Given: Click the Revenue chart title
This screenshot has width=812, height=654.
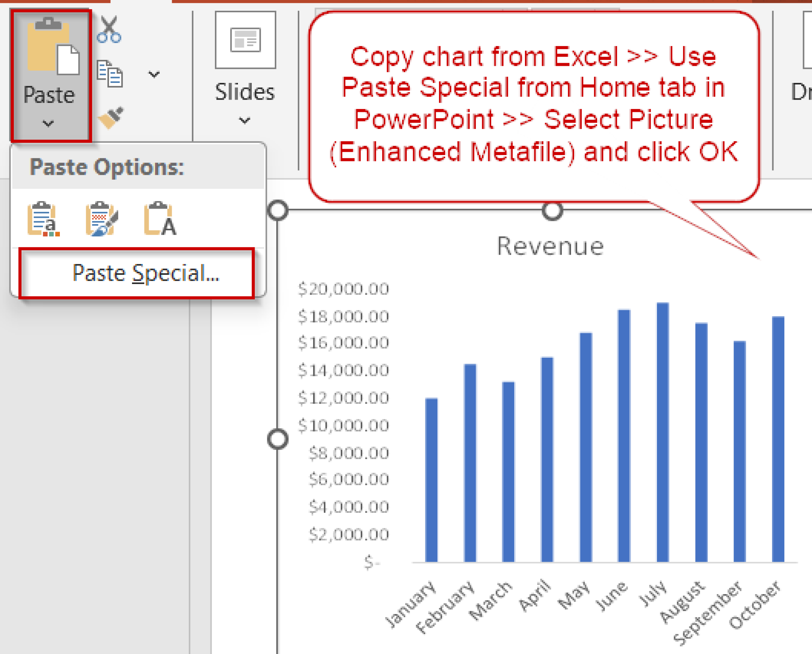Looking at the screenshot, I should 551,245.
